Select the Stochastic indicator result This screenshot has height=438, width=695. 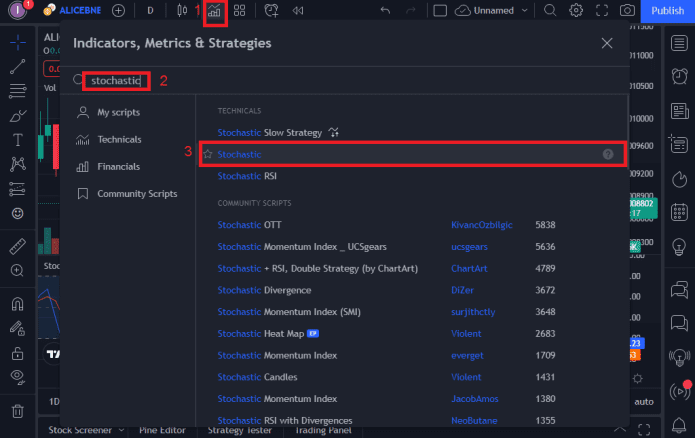tap(413, 154)
